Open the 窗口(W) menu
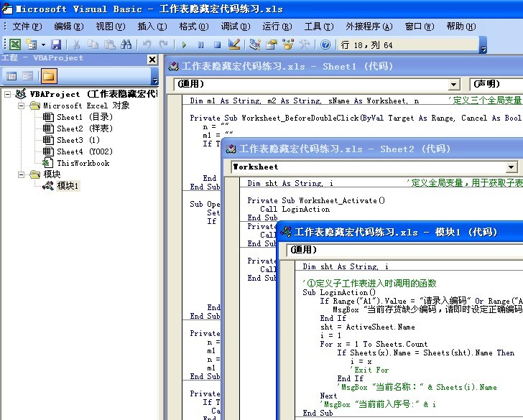This screenshot has width=523, height=420. pos(420,26)
